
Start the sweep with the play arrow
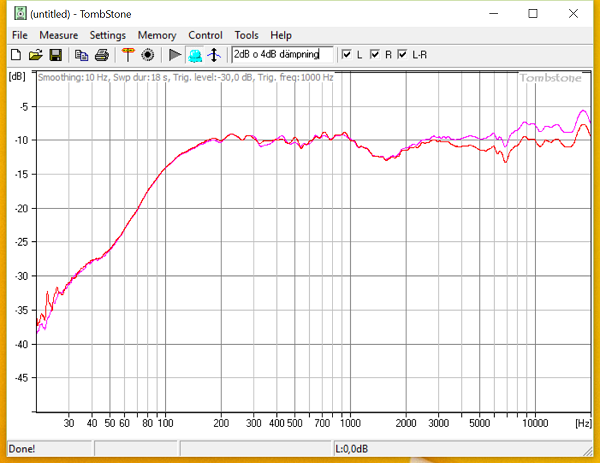pos(175,55)
